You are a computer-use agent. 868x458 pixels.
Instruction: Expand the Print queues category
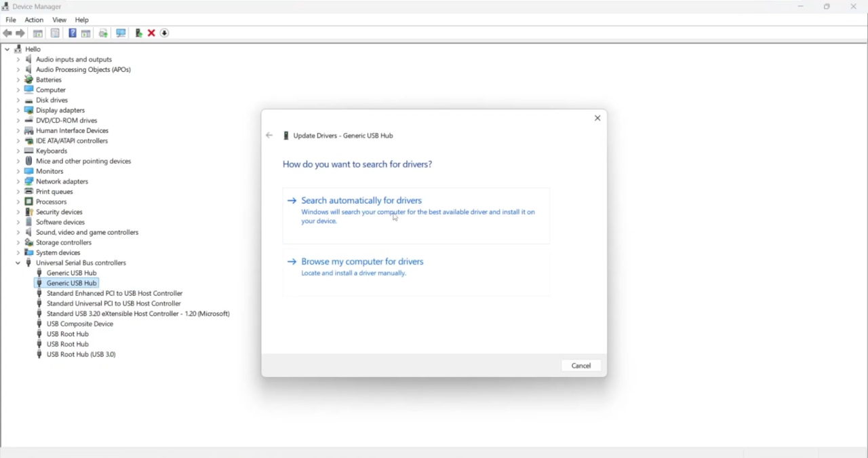(18, 191)
